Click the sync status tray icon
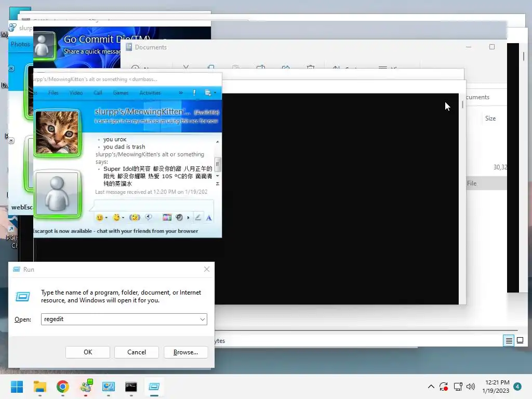Screen dimensions: 532x399 coord(444,387)
